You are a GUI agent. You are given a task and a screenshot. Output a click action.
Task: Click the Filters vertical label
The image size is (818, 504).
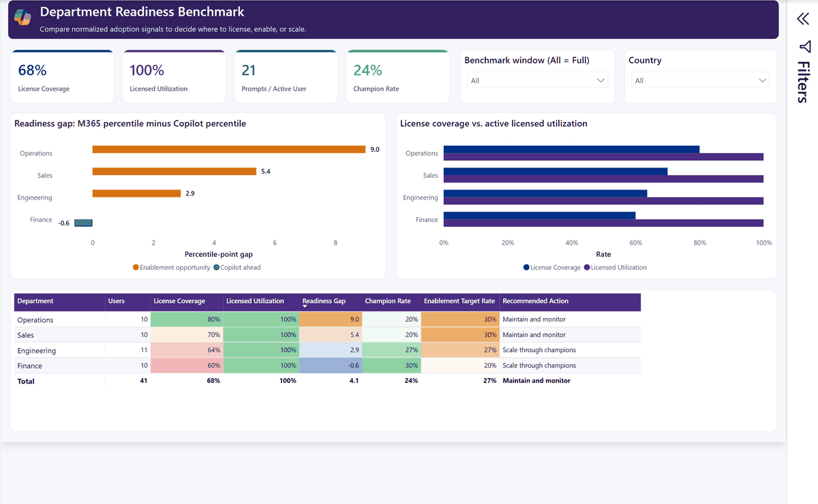[x=804, y=82]
